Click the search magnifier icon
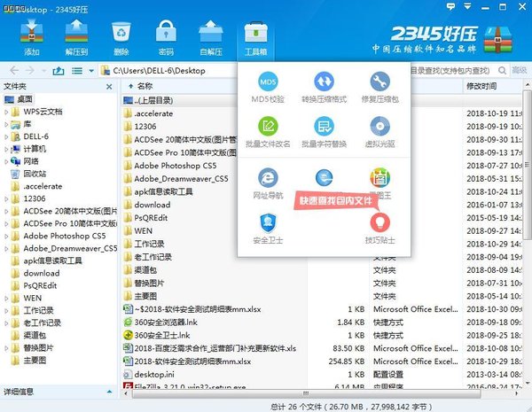 click(x=502, y=71)
